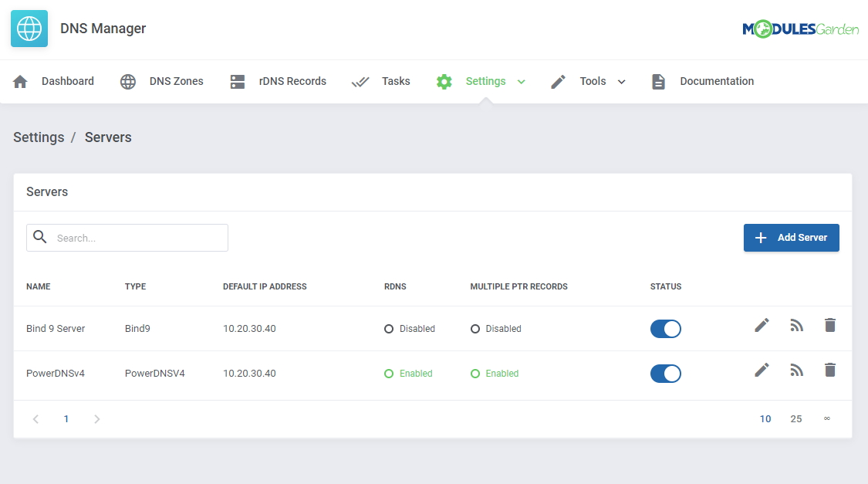This screenshot has height=484, width=868.
Task: Sort by MULTIPLE PTR RECORDS header
Action: [x=518, y=286]
